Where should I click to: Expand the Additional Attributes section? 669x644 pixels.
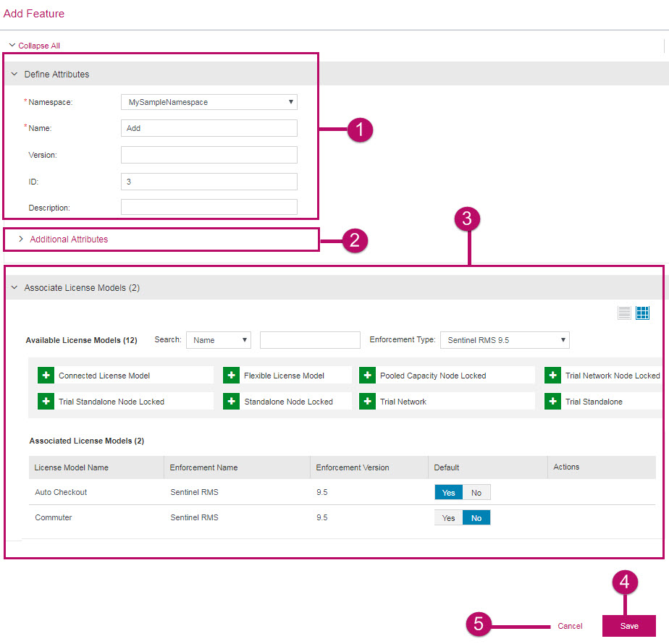pos(68,240)
